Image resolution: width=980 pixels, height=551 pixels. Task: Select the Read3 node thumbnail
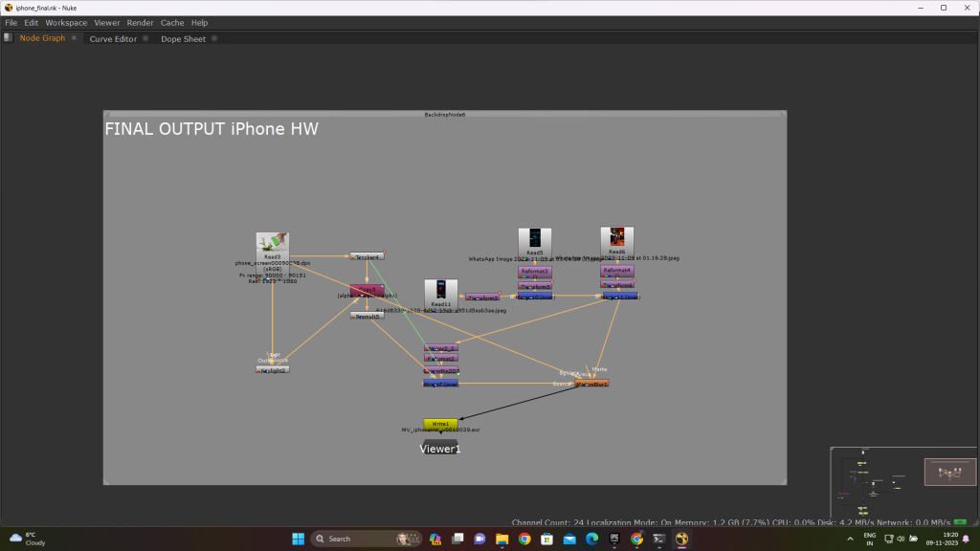pos(273,243)
